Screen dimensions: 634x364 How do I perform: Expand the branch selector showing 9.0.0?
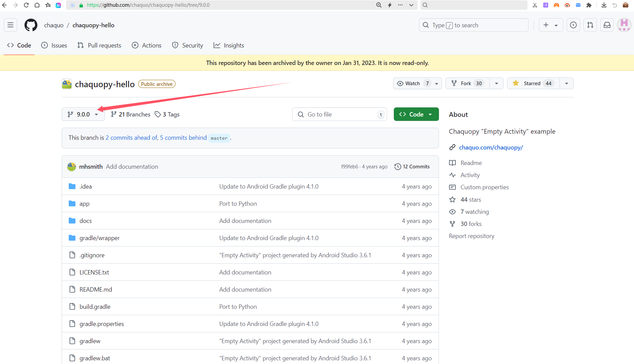pyautogui.click(x=83, y=114)
